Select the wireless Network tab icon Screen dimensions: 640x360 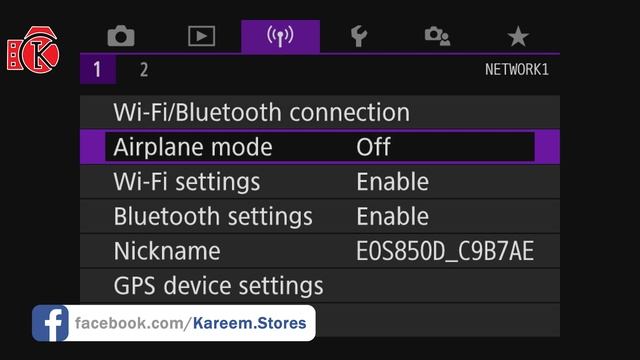pos(280,36)
